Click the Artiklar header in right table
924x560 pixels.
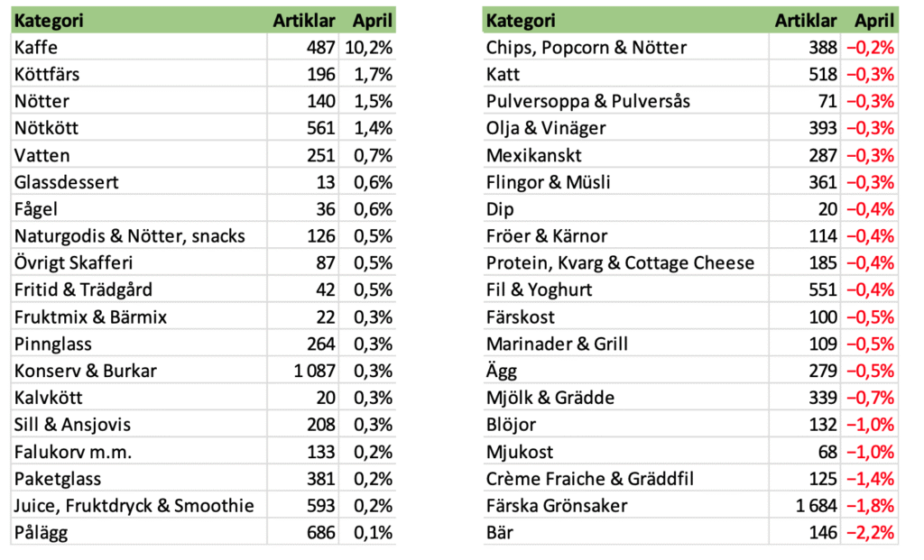coord(805,21)
